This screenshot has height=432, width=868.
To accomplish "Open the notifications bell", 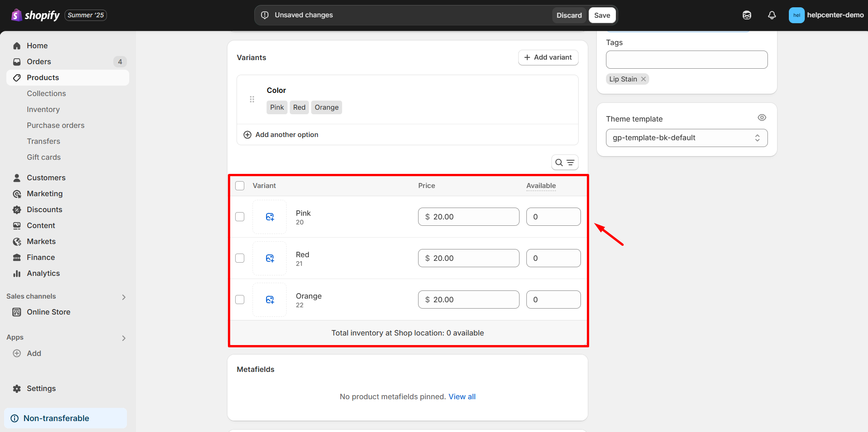I will 772,15.
